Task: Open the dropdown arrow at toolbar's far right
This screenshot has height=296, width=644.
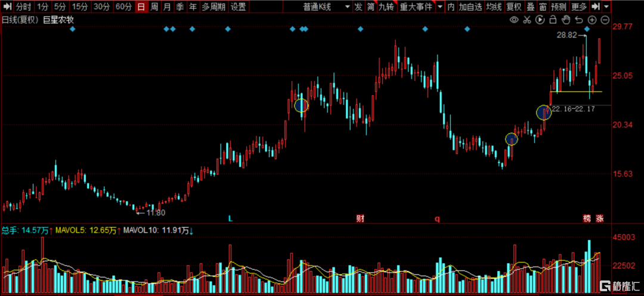Action: 606,7
